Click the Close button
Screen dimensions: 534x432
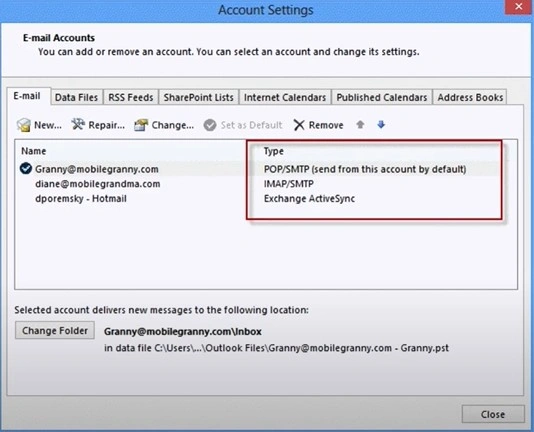click(x=493, y=414)
